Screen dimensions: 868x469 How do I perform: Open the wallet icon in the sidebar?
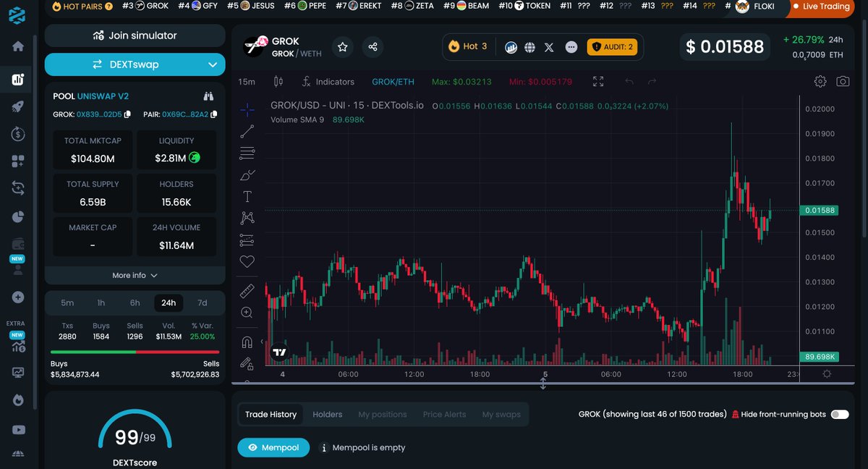click(18, 244)
